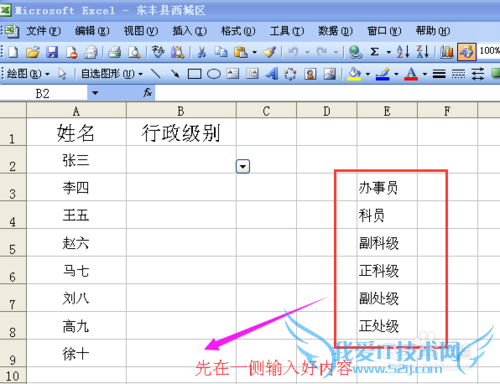The height and width of the screenshot is (384, 500).
Task: Select column B header
Action: (x=181, y=111)
